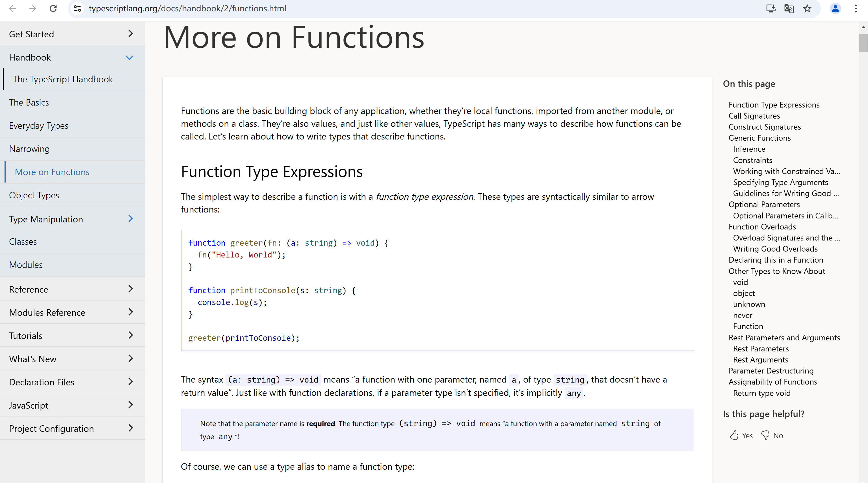This screenshot has height=483, width=868.
Task: Click the Google Translate icon
Action: click(789, 8)
